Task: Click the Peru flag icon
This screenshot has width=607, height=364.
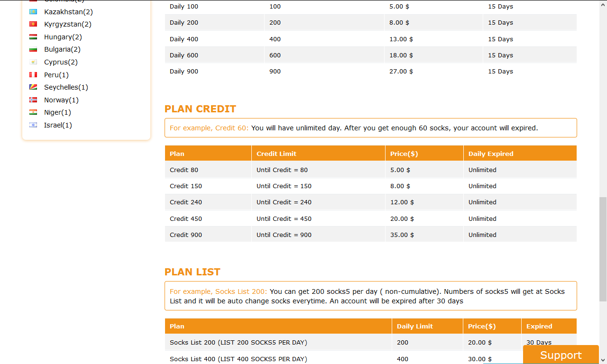Action: coord(33,75)
